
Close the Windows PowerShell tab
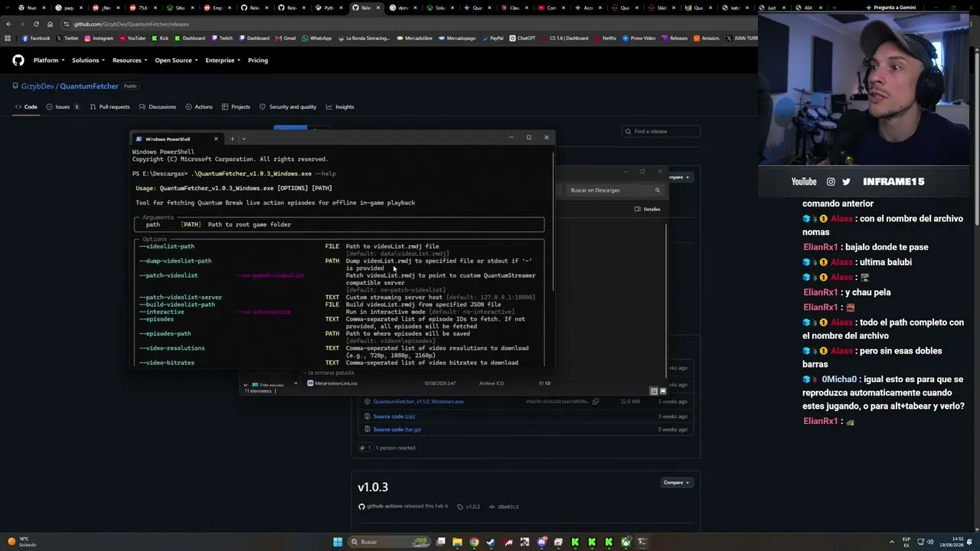tap(216, 139)
